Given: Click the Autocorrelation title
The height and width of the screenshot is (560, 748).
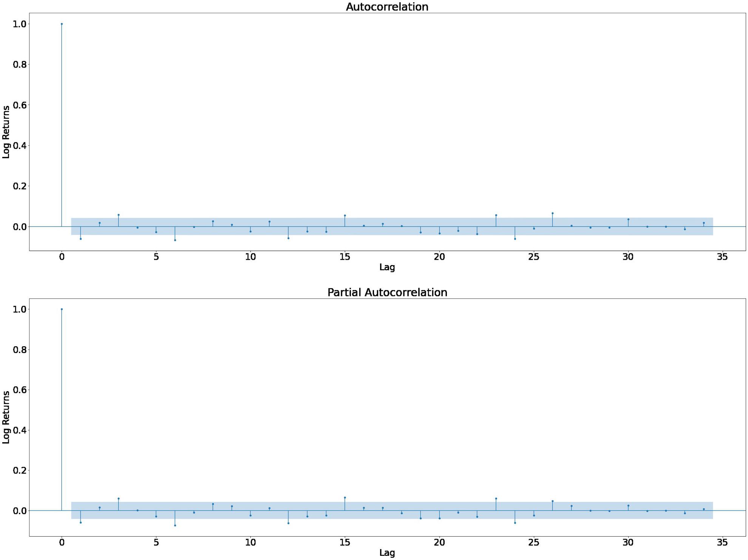Looking at the screenshot, I should (386, 7).
